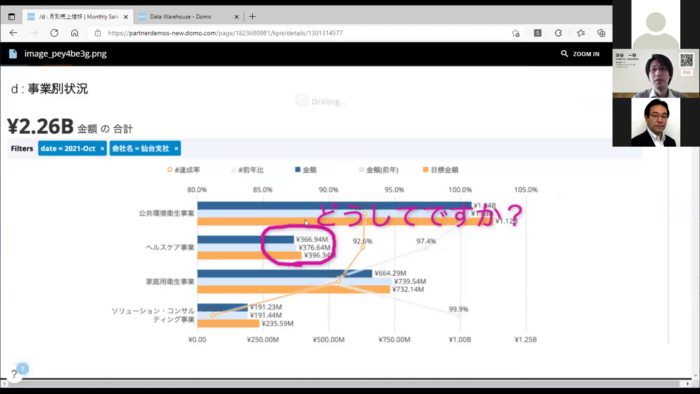The image size is (700, 394).
Task: Close the Monthly Sales tab
Action: point(126,17)
